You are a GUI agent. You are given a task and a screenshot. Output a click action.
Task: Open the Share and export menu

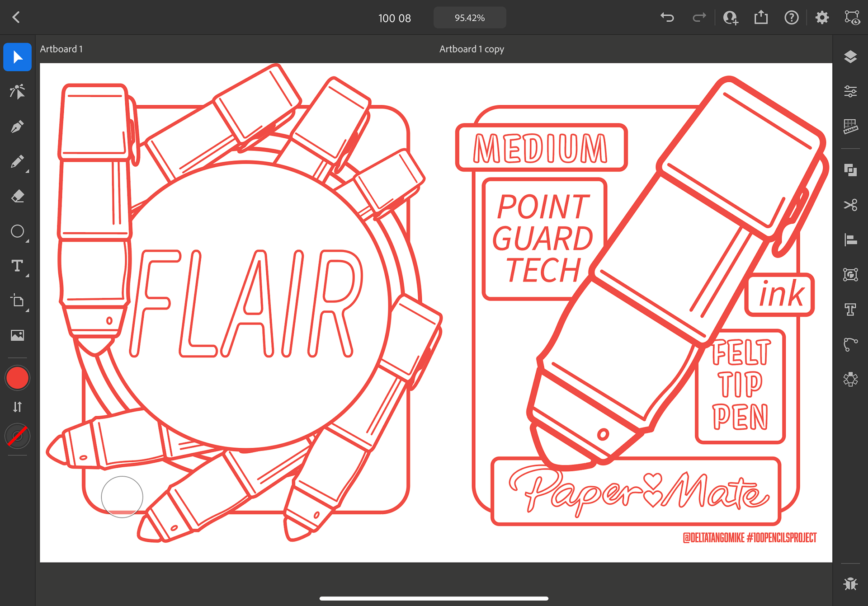coord(761,18)
